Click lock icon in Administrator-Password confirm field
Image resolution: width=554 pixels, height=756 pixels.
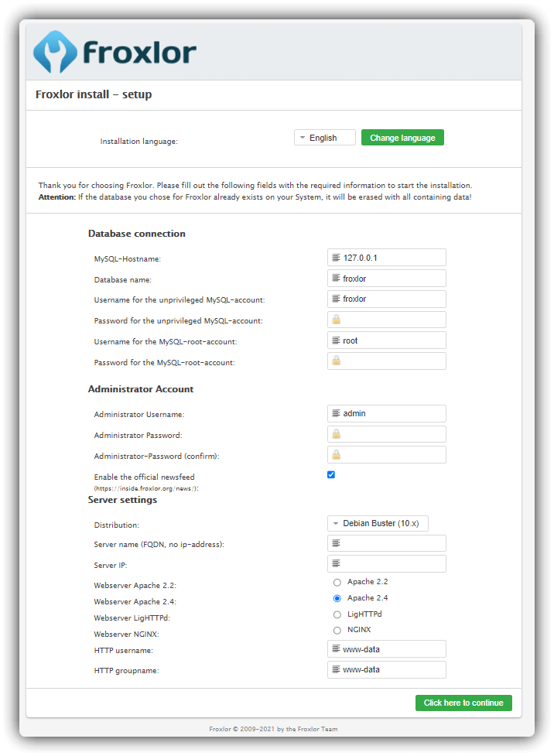(336, 455)
